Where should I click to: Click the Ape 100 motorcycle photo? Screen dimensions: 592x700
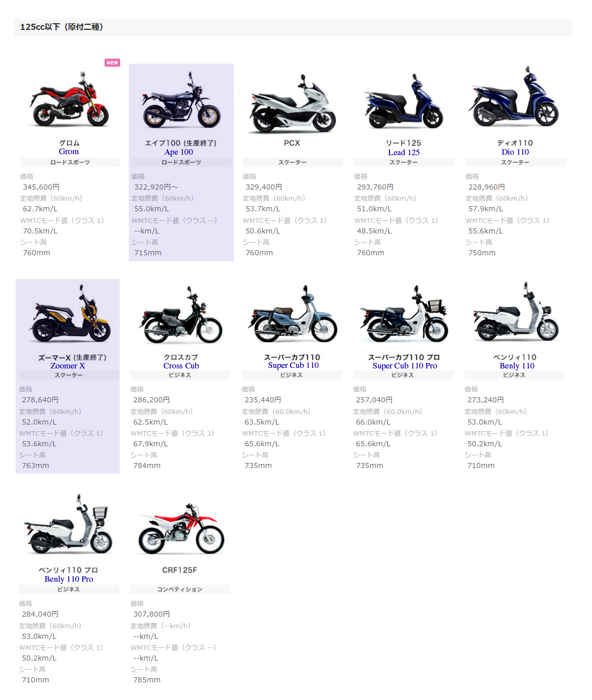(181, 100)
